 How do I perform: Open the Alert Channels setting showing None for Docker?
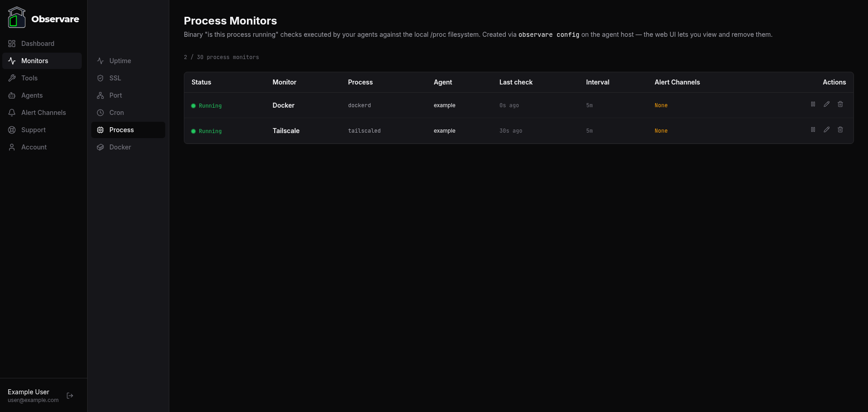coord(661,105)
